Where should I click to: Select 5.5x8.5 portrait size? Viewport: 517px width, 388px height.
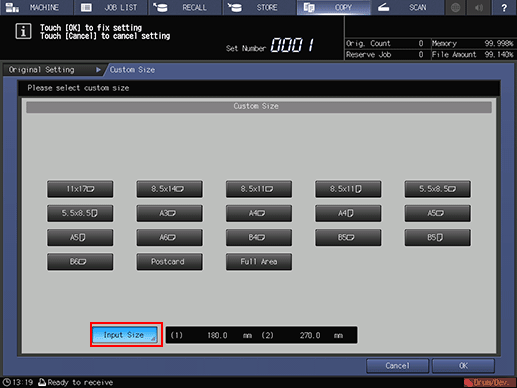(x=80, y=213)
